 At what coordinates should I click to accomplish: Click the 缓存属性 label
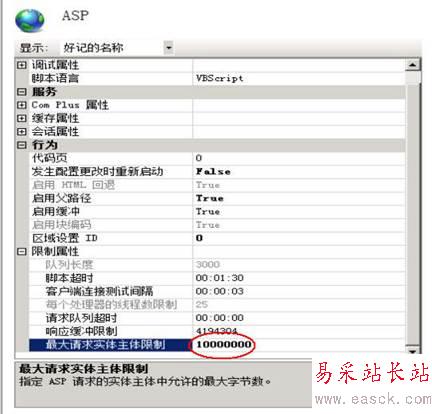(55, 118)
